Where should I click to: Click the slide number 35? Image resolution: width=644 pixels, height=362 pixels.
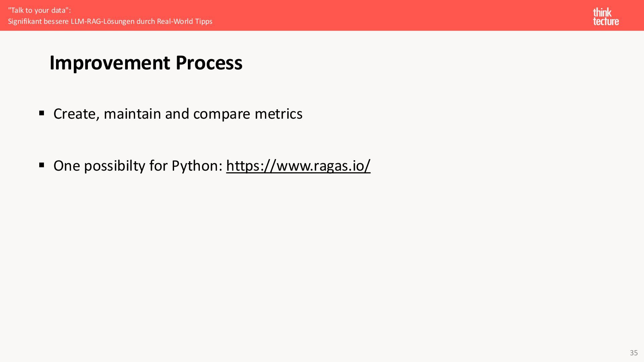(634, 353)
